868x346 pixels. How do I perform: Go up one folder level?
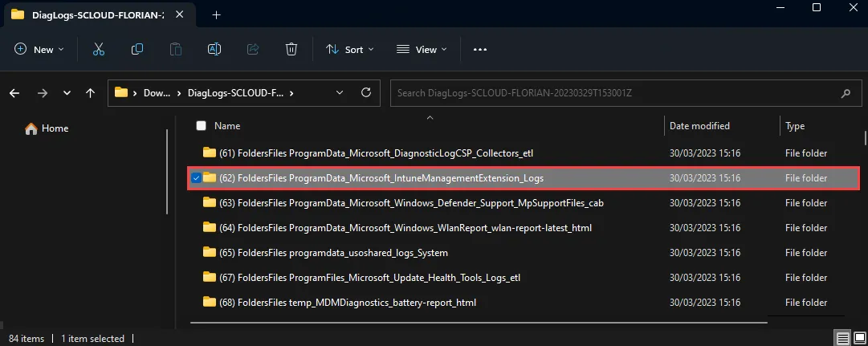click(91, 93)
